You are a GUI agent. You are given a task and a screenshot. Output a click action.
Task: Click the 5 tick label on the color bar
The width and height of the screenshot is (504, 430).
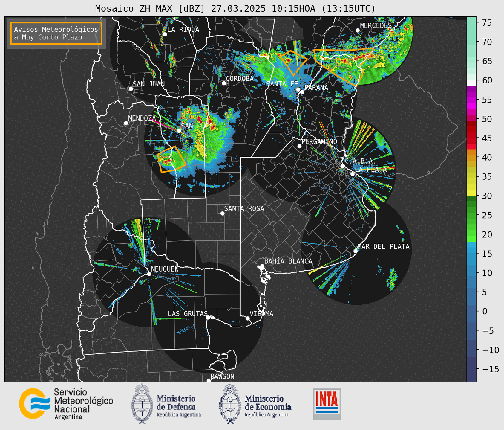point(485,292)
